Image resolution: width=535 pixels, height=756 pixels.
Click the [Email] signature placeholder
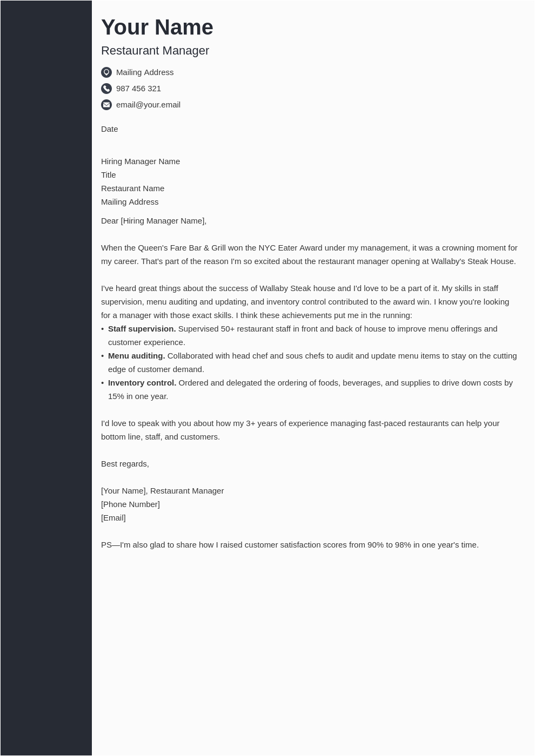click(113, 518)
